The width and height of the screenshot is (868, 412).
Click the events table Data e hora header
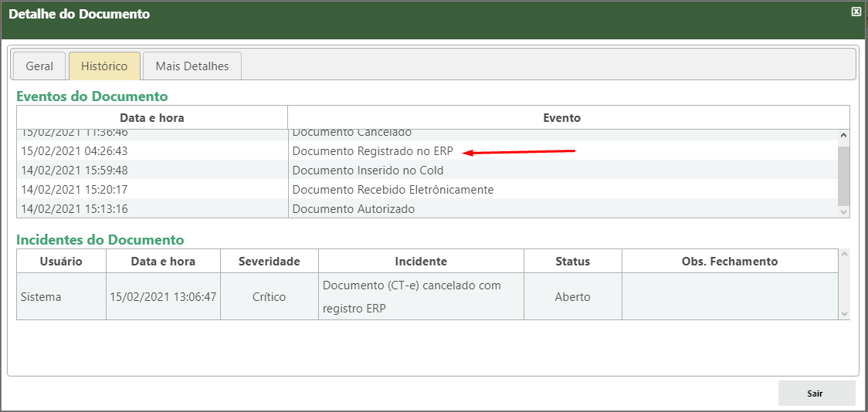(x=152, y=118)
